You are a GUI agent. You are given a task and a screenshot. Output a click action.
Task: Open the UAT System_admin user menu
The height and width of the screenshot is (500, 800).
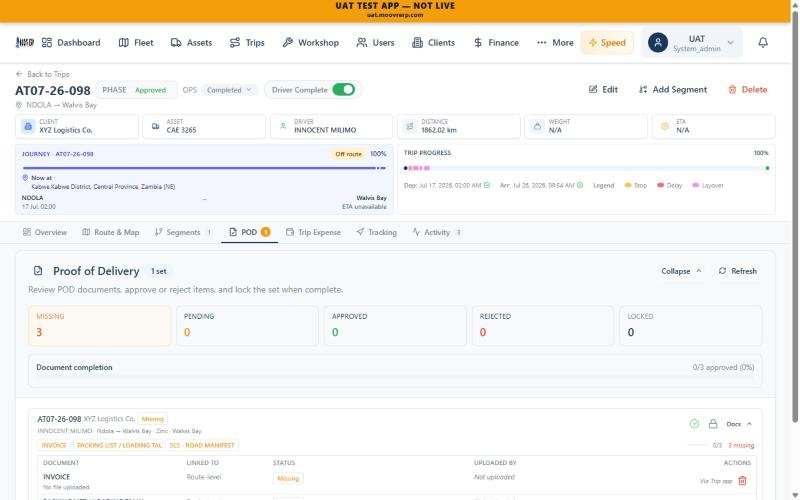(x=691, y=43)
